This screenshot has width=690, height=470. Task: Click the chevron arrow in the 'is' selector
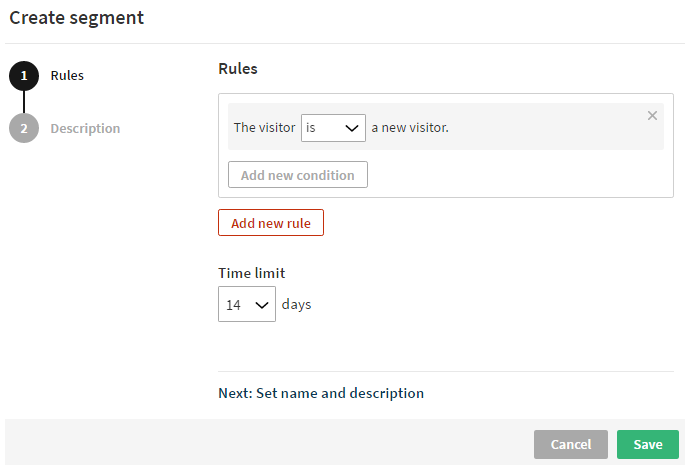[352, 128]
